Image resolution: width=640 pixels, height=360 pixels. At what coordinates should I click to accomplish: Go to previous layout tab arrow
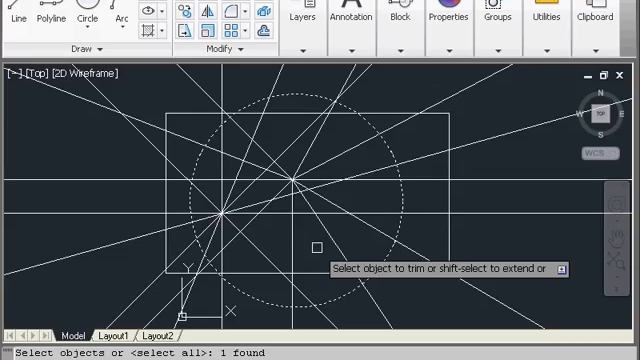pyautogui.click(x=22, y=336)
